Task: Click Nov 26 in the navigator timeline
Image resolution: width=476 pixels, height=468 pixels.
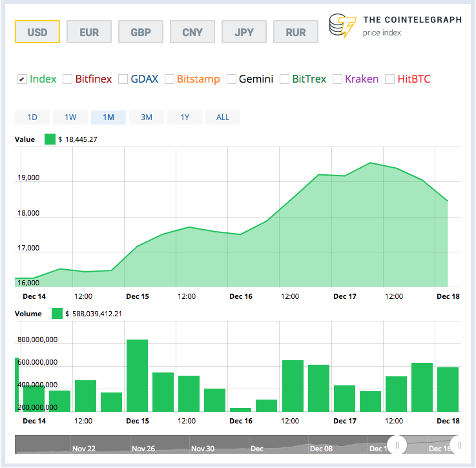Action: pos(143,448)
